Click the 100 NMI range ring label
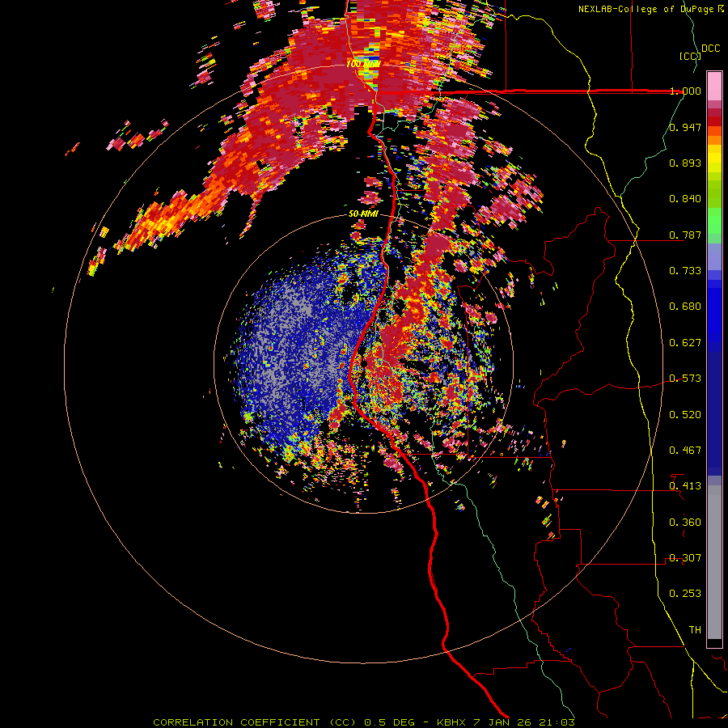 [363, 64]
